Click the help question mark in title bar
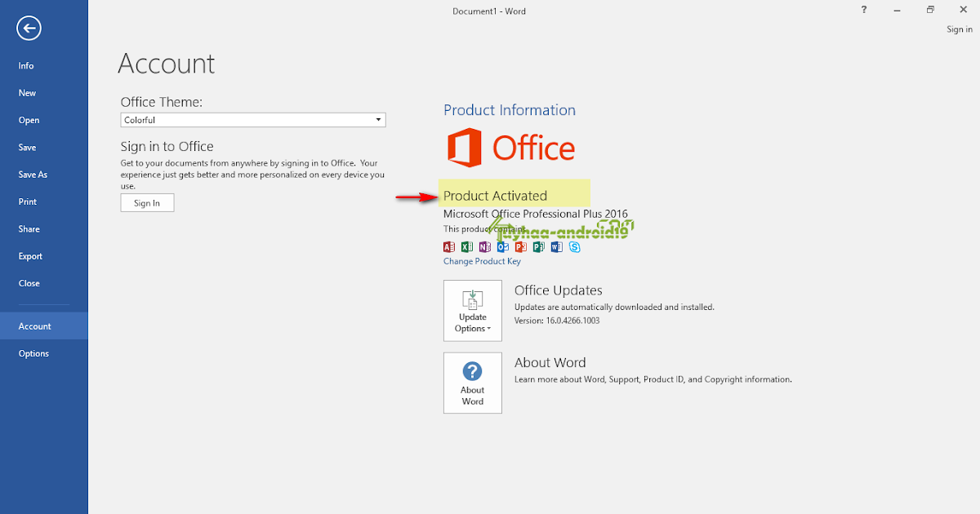 (x=864, y=9)
